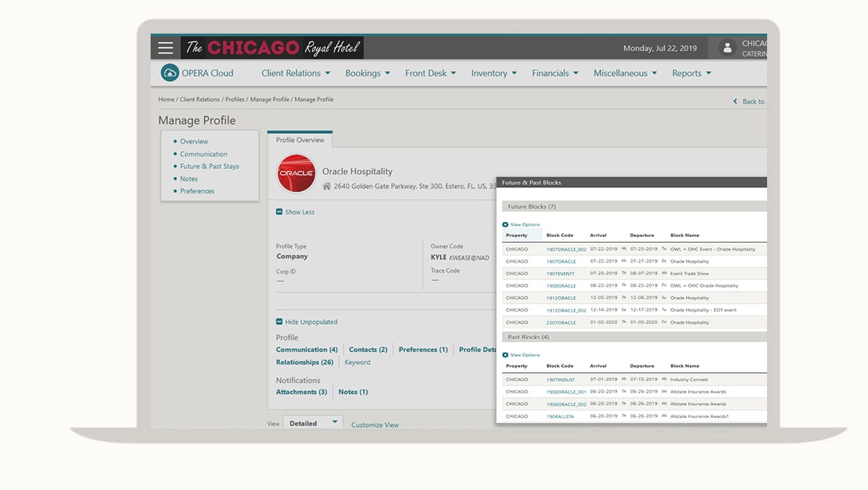This screenshot has height=490, width=868.
Task: Click the OPERA Cloud home logo icon
Action: [170, 73]
